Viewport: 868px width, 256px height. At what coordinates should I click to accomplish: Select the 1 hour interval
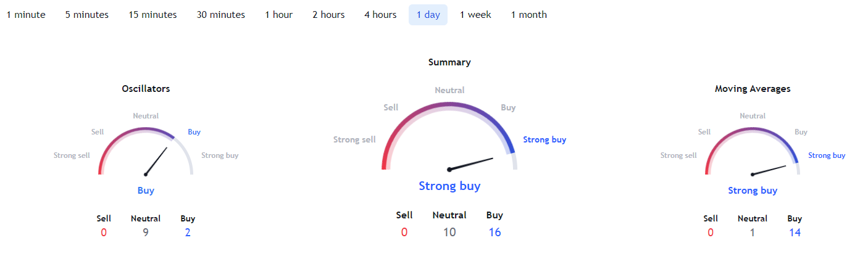(279, 15)
